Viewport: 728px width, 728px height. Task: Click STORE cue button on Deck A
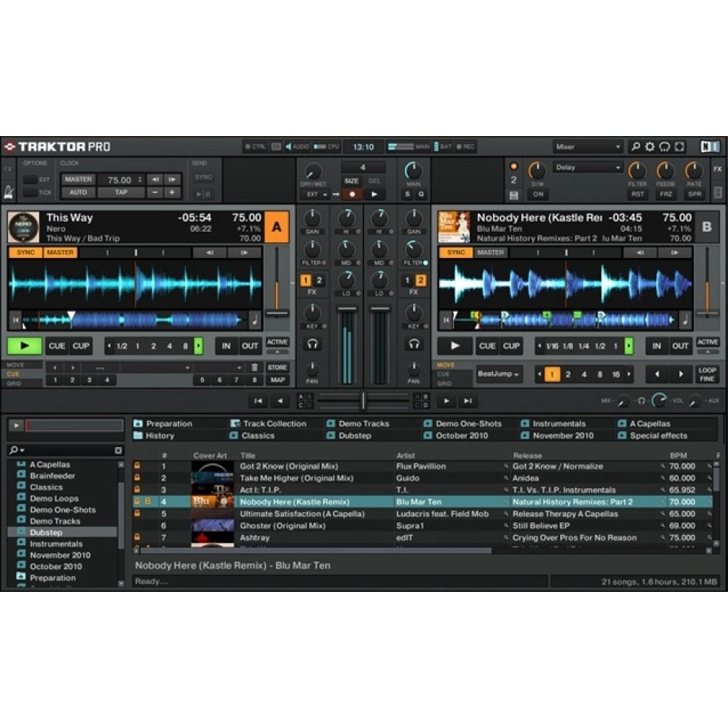[277, 367]
